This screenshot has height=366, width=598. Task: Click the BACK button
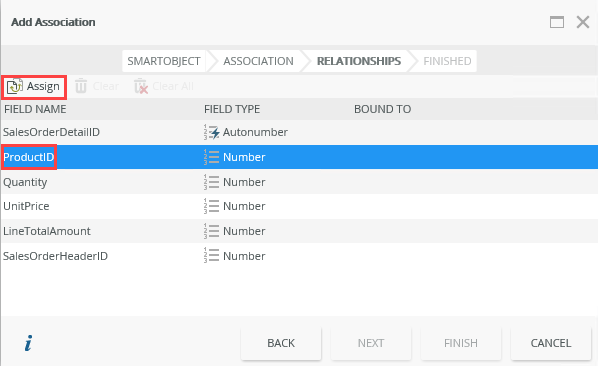pyautogui.click(x=281, y=343)
